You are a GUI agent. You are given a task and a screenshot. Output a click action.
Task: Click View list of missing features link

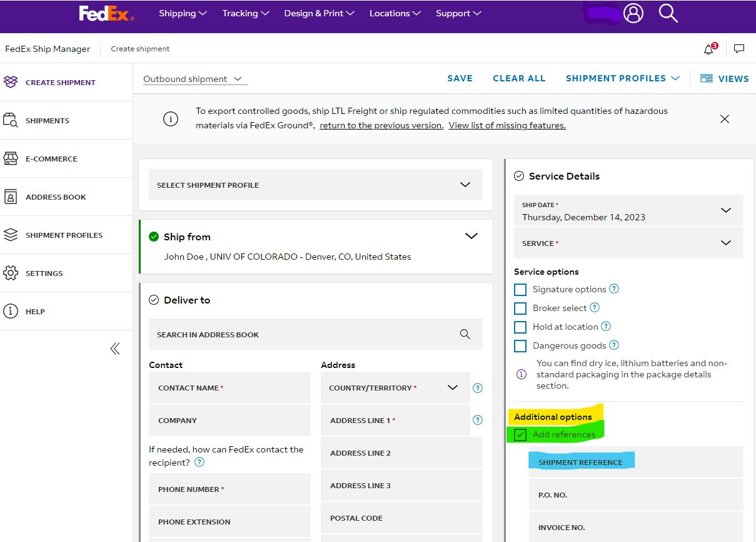(x=507, y=125)
